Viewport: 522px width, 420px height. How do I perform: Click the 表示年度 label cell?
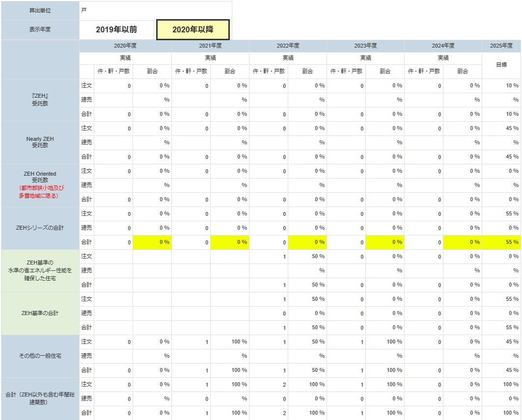(x=40, y=30)
